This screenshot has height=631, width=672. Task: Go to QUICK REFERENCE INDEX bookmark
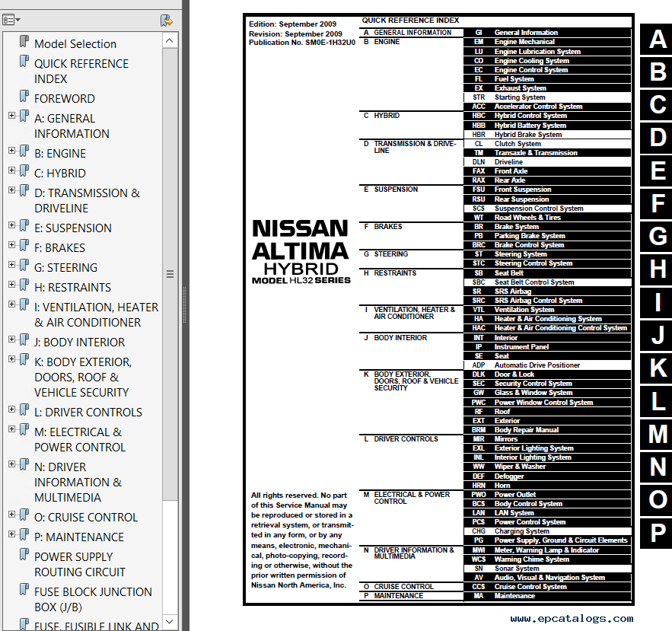tap(81, 71)
